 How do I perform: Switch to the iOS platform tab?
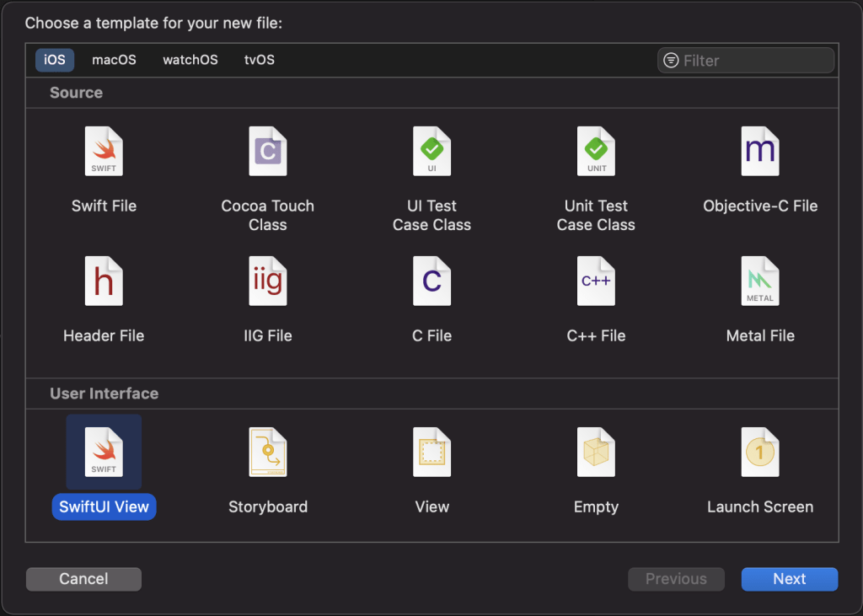coord(55,60)
